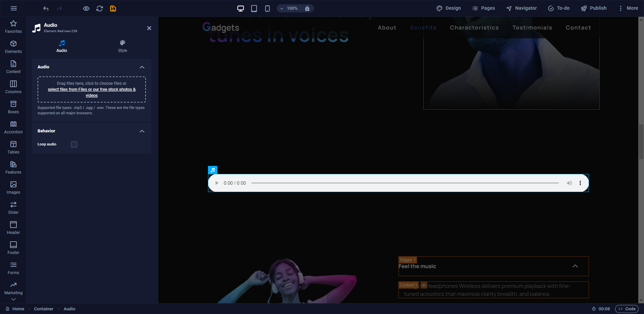The image size is (644, 314).
Task: Open the Code editor button
Action: pyautogui.click(x=627, y=309)
